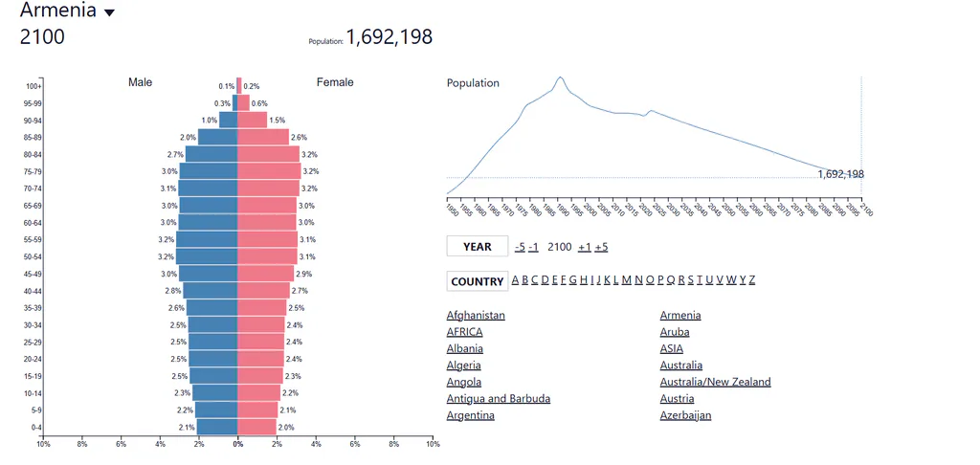Select Antigua and Barbuda link

498,399
